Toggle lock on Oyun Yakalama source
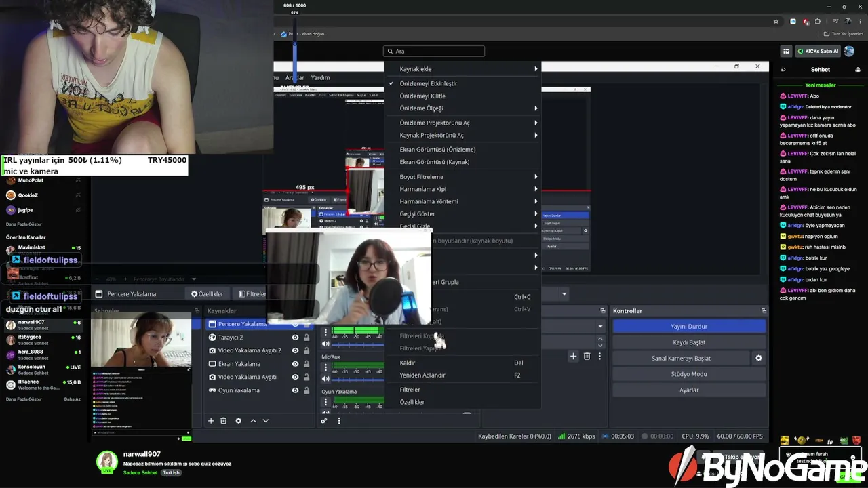The image size is (868, 488). coord(307,390)
